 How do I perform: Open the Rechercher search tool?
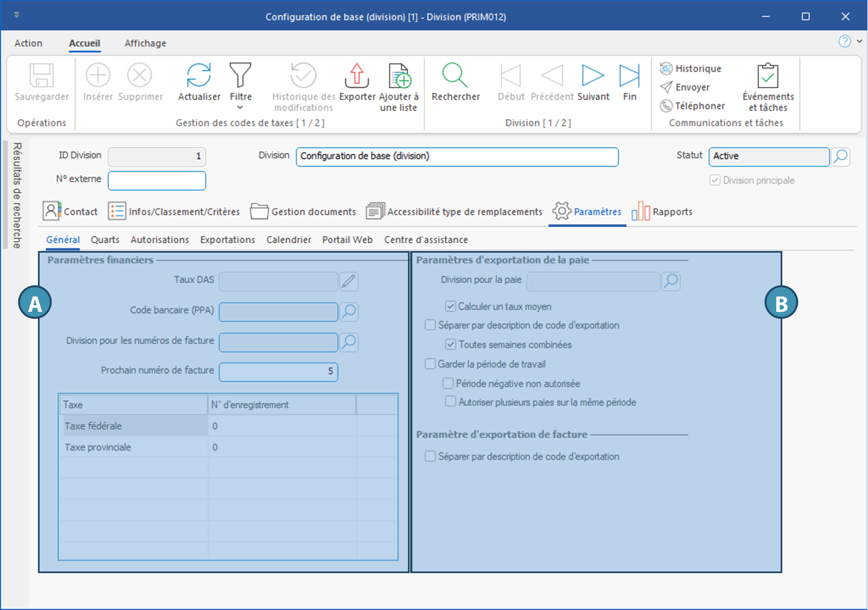coord(455,76)
